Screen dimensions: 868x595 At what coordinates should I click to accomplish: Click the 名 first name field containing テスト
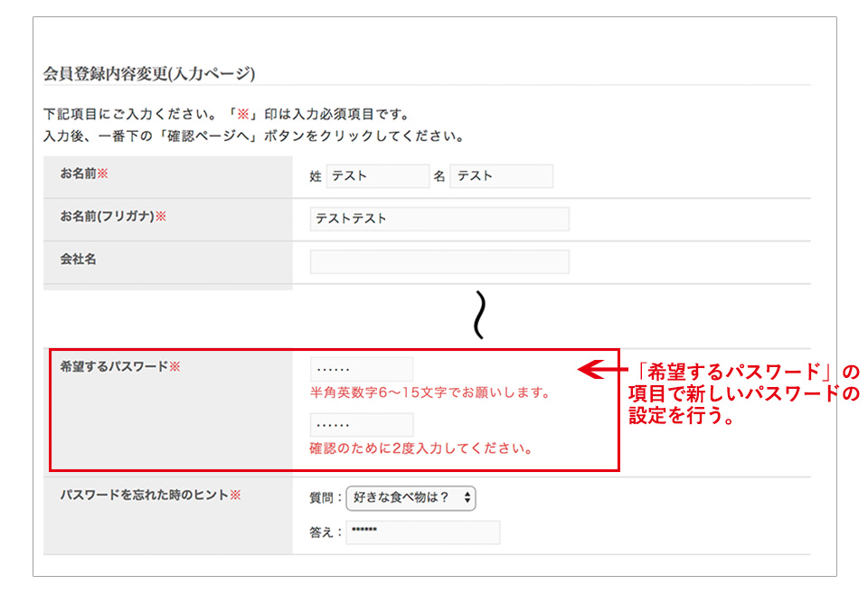502,175
